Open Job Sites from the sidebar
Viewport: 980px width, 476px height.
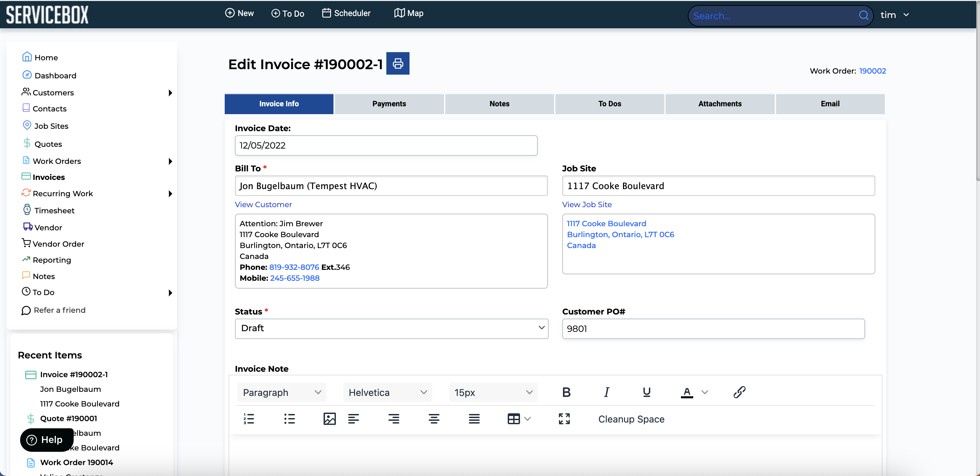[46, 125]
